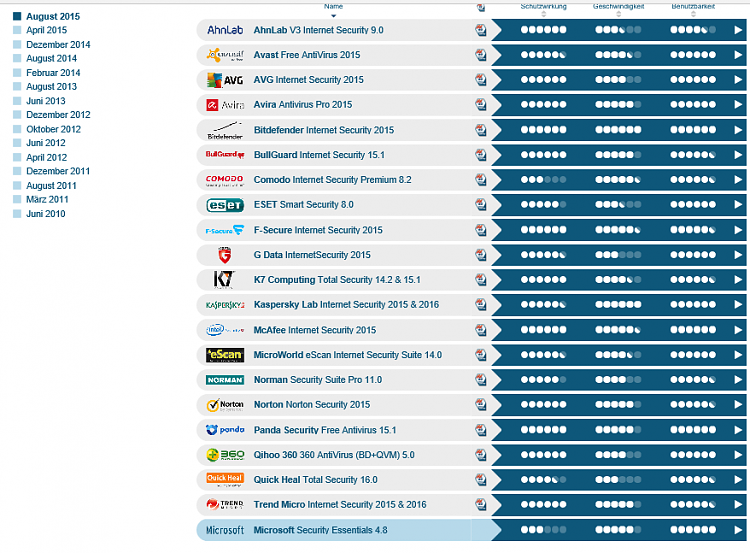Click the certificate column header icon

481,7
